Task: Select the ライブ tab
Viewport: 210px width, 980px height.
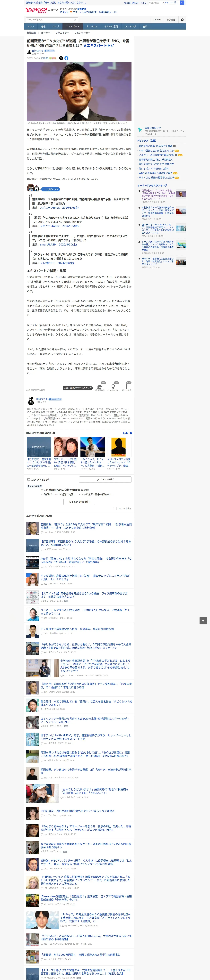Action: coord(56,27)
